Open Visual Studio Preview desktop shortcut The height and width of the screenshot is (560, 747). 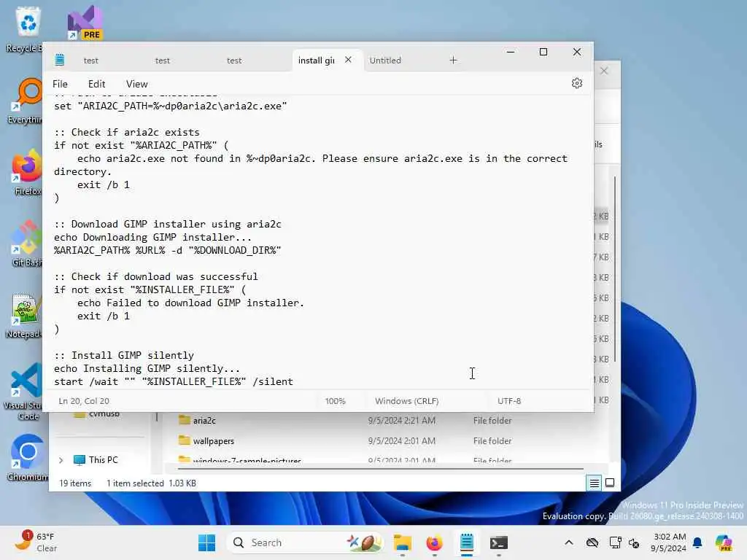pyautogui.click(x=85, y=23)
